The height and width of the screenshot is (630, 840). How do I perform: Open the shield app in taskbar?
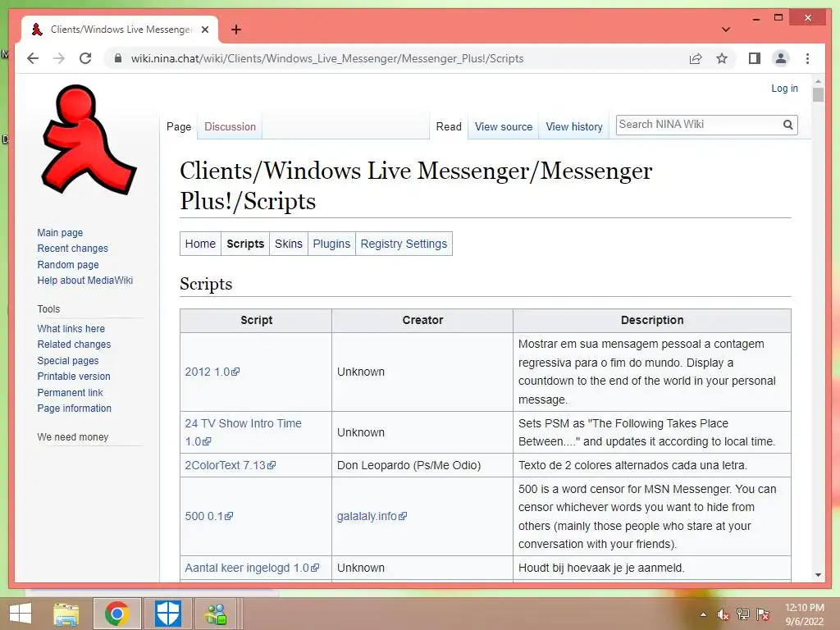167,614
